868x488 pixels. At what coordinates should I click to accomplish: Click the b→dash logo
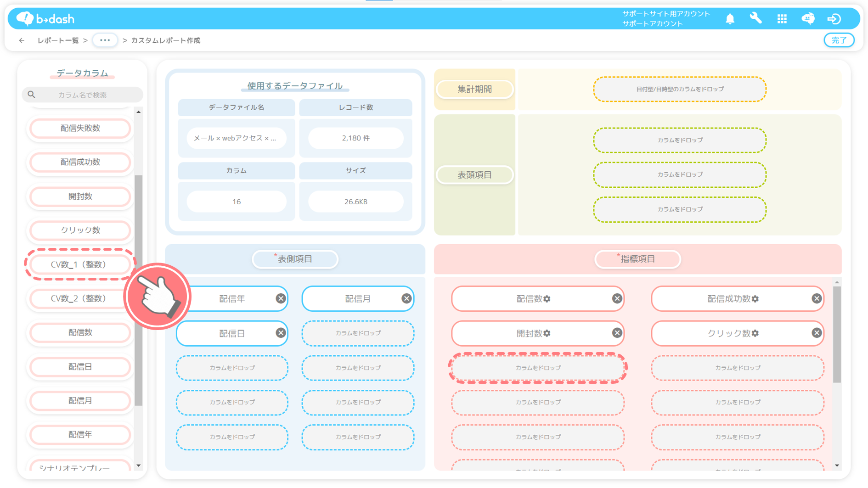click(45, 18)
